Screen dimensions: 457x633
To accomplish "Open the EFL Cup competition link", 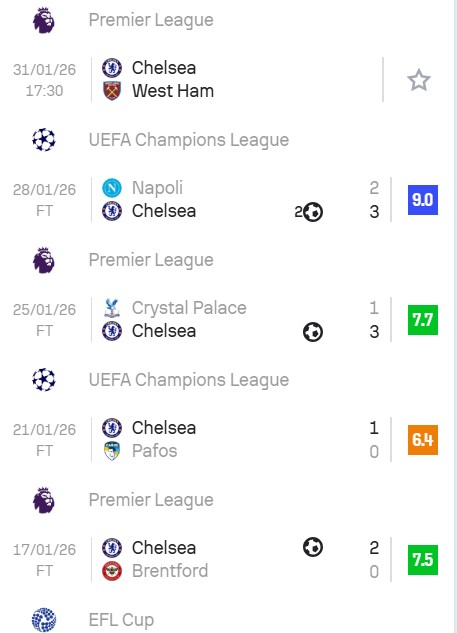I will pyautogui.click(x=122, y=620).
